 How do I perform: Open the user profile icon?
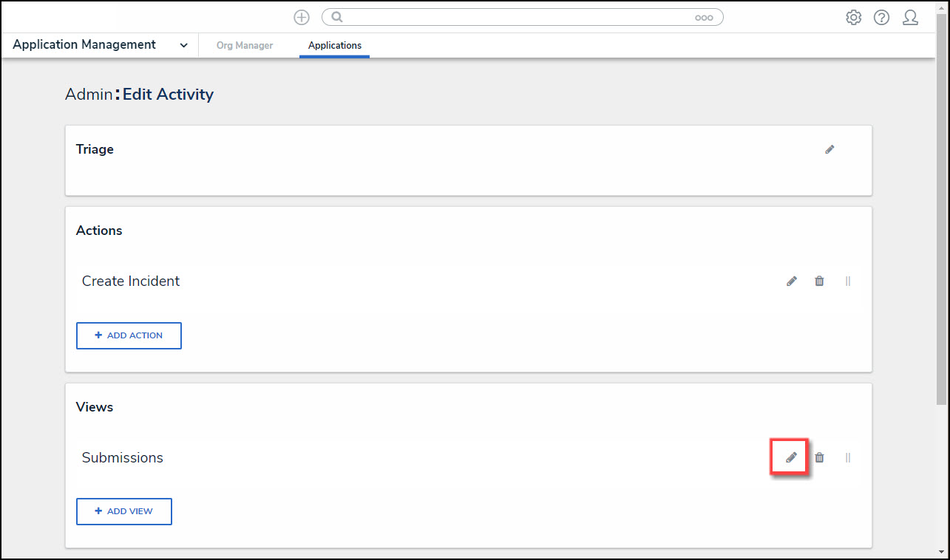(910, 18)
